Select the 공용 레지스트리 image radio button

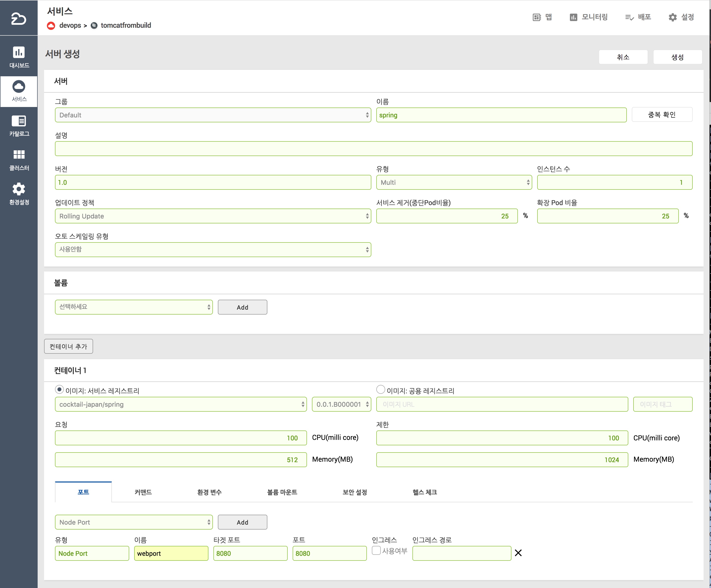pyautogui.click(x=381, y=390)
